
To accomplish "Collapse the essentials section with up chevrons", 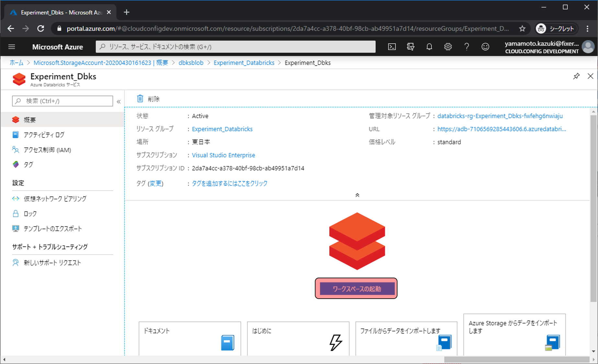I will point(357,195).
